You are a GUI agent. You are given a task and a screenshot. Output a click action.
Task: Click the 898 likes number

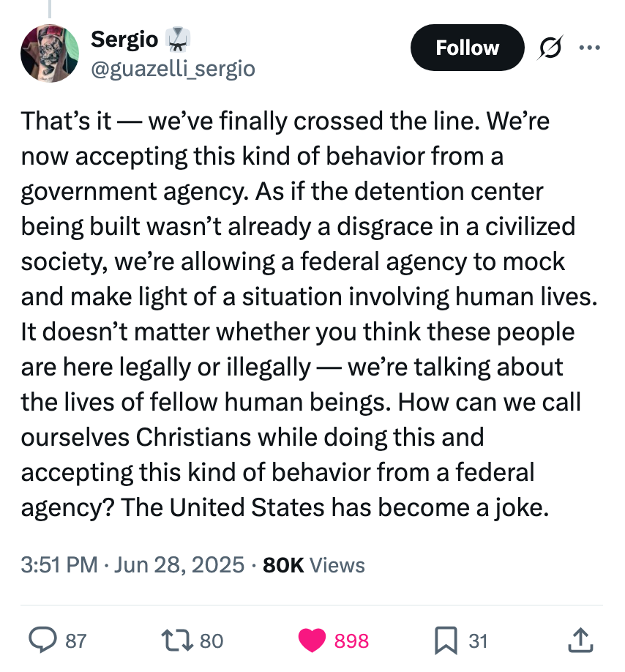point(351,641)
